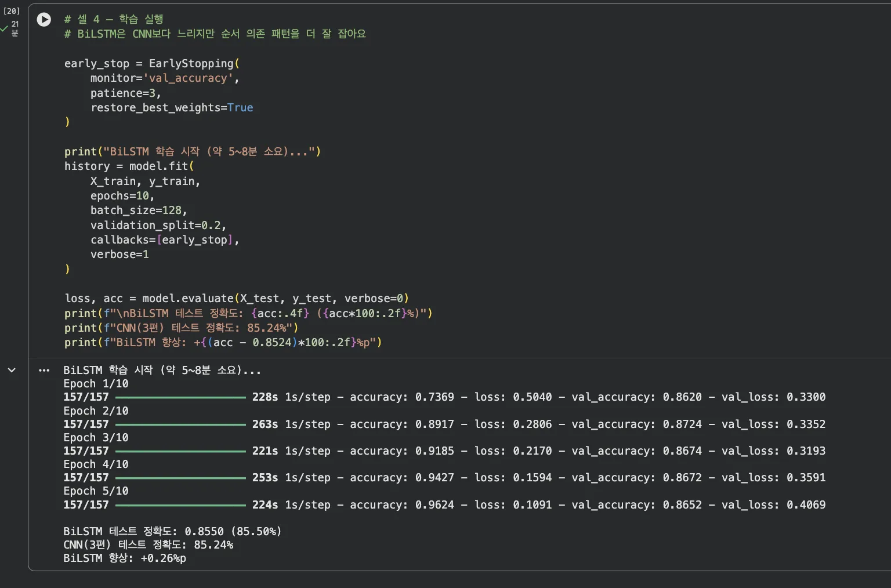Image resolution: width=891 pixels, height=588 pixels.
Task: Click the output line 'BiLSTM 학습 시작 (약 5~8분 소요)...'
Action: 162,370
